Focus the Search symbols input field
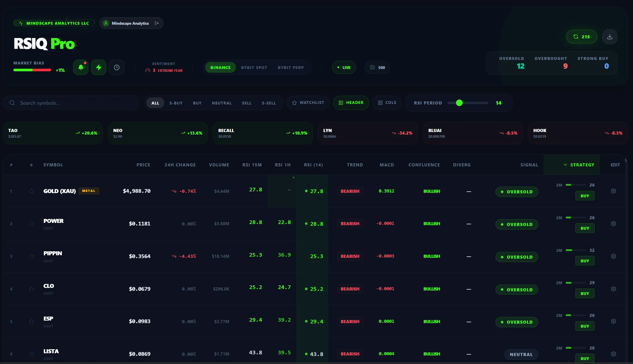Screen dimensions: 633x364 click(71, 103)
